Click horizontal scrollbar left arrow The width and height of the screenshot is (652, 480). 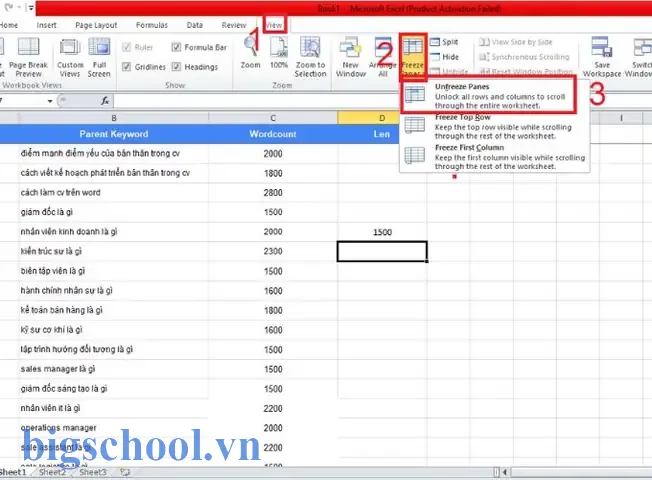click(x=505, y=472)
